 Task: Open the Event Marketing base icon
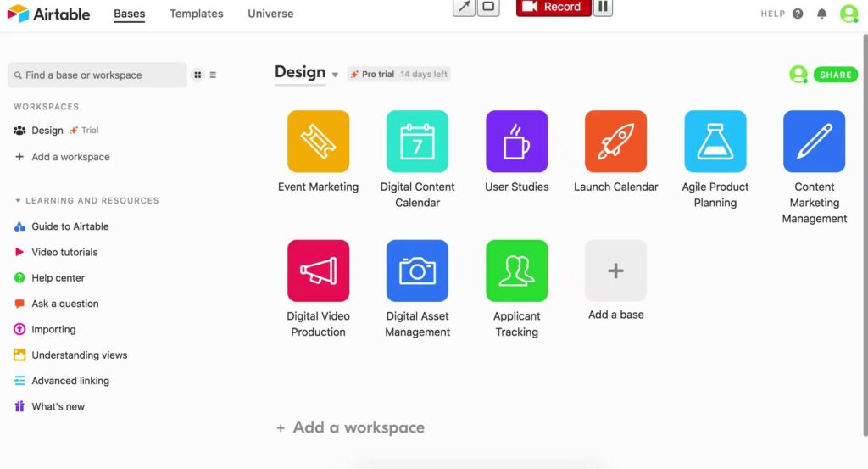coord(318,142)
